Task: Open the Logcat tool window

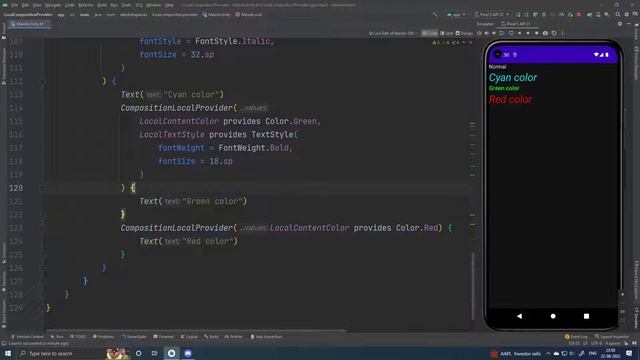Action: pyautogui.click(x=189, y=337)
